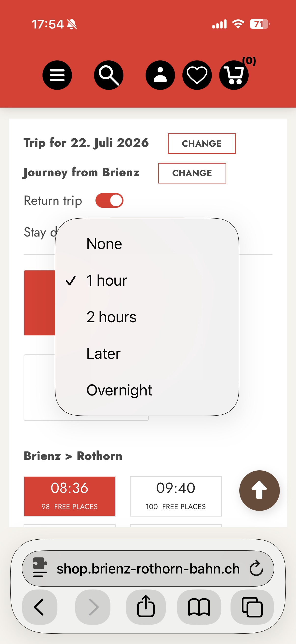
Task: Open the shopping cart icon
Action: (x=234, y=75)
